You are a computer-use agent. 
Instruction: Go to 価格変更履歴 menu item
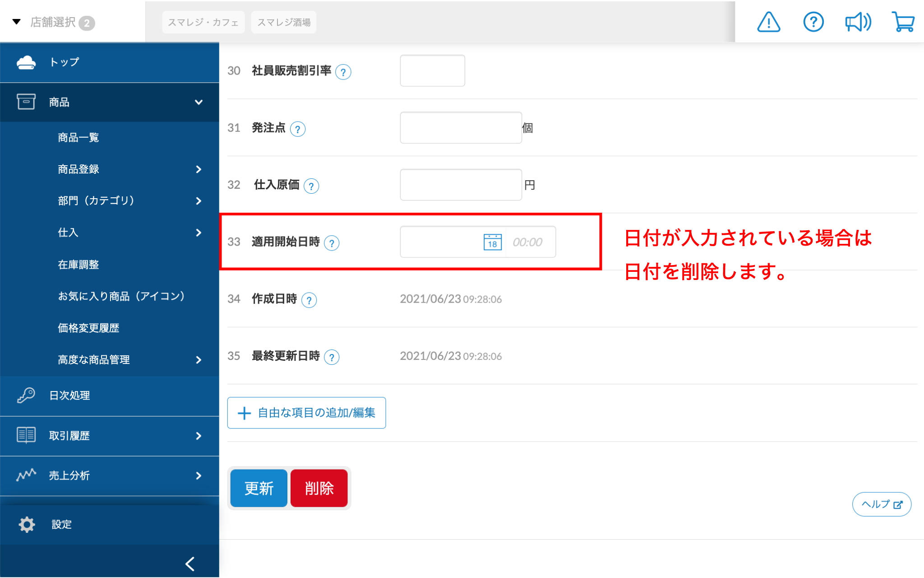pyautogui.click(x=88, y=328)
